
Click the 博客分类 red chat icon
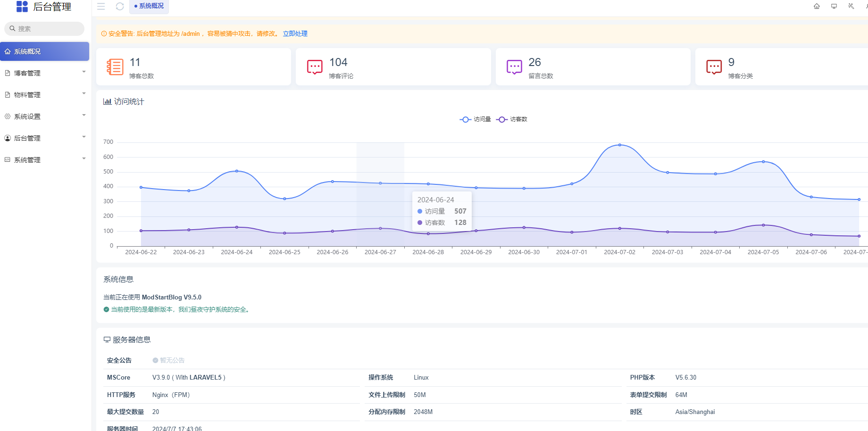click(x=714, y=67)
